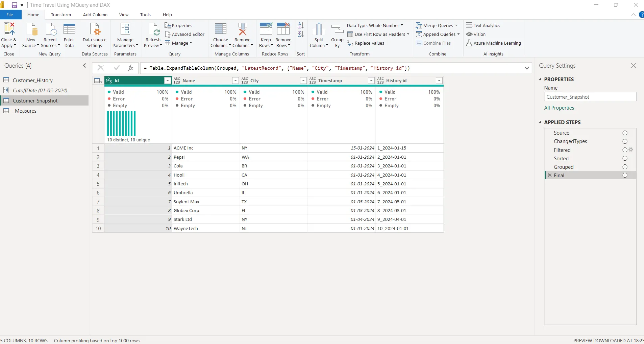Switch to the Transform ribbon tab
This screenshot has width=644, height=344.
tap(61, 15)
